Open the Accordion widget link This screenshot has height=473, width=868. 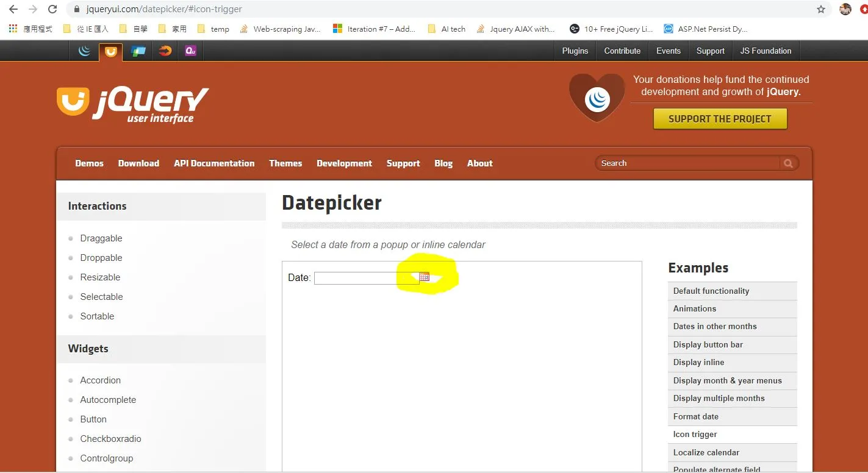101,380
